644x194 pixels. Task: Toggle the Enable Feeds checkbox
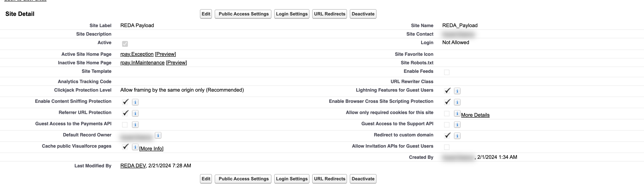(x=447, y=72)
